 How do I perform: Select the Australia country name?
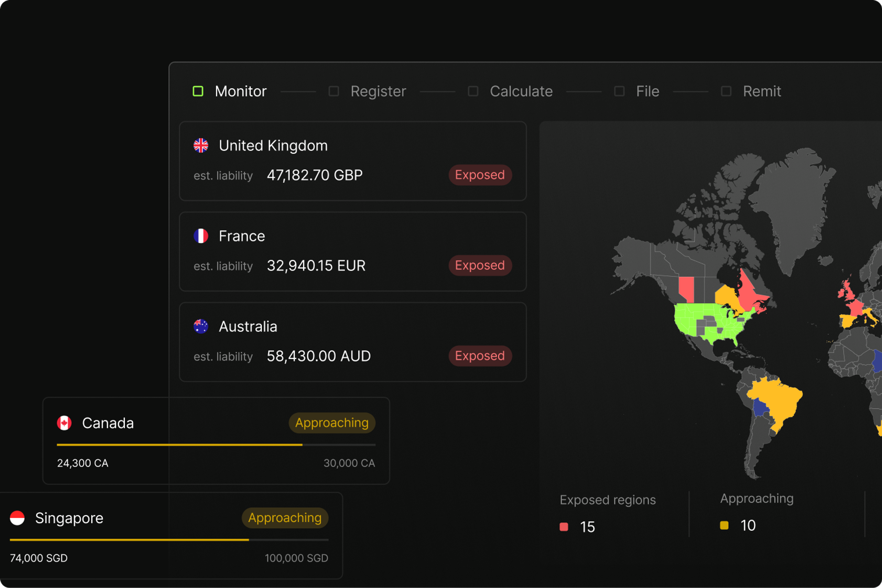click(248, 327)
